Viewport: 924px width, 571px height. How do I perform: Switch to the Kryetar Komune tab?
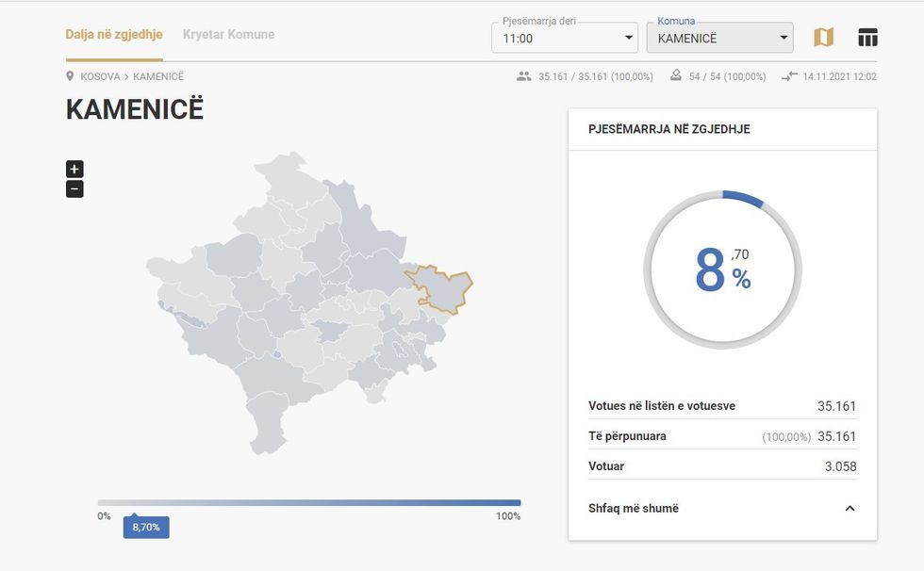pos(228,34)
